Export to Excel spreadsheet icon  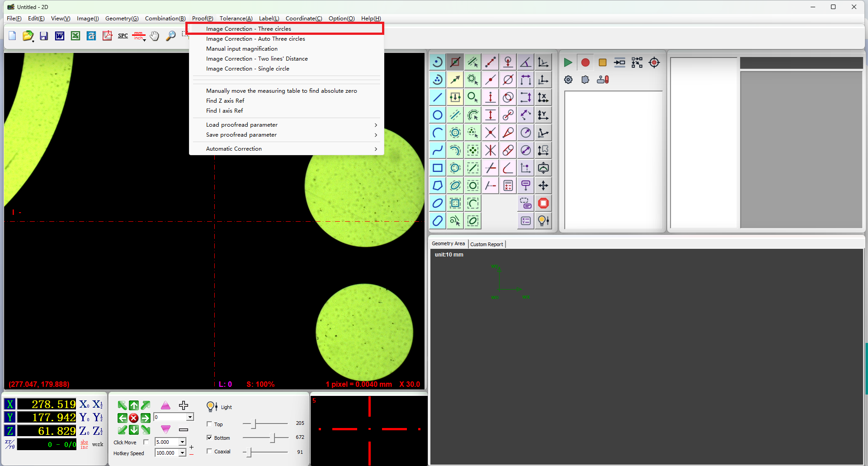coord(75,36)
